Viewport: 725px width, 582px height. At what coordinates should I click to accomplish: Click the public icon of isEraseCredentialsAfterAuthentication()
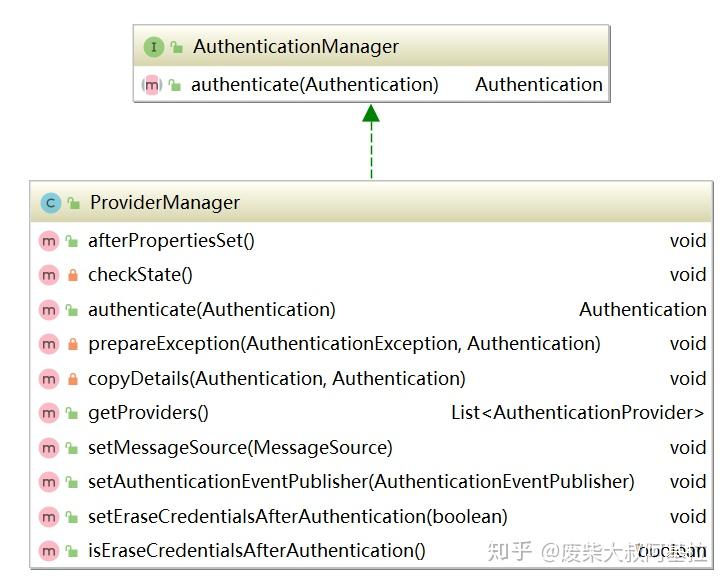coord(71,551)
